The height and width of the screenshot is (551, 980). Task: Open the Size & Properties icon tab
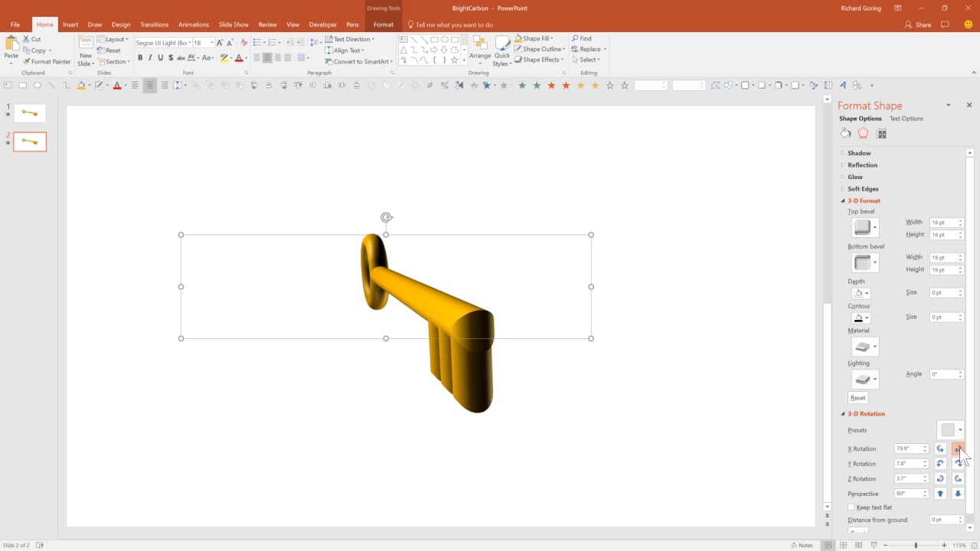[881, 134]
